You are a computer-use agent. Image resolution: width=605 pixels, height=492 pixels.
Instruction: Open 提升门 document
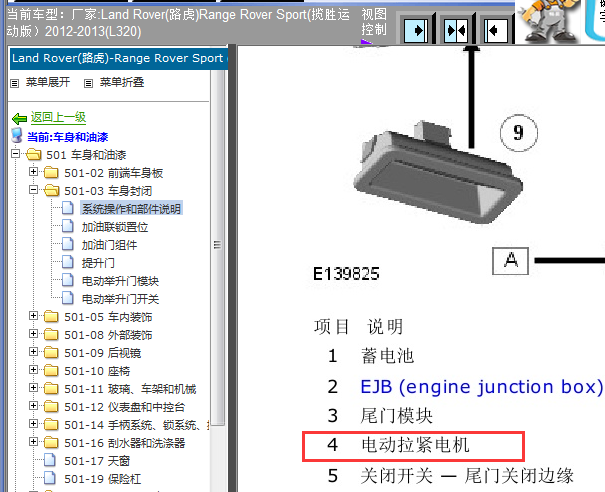coord(98,263)
